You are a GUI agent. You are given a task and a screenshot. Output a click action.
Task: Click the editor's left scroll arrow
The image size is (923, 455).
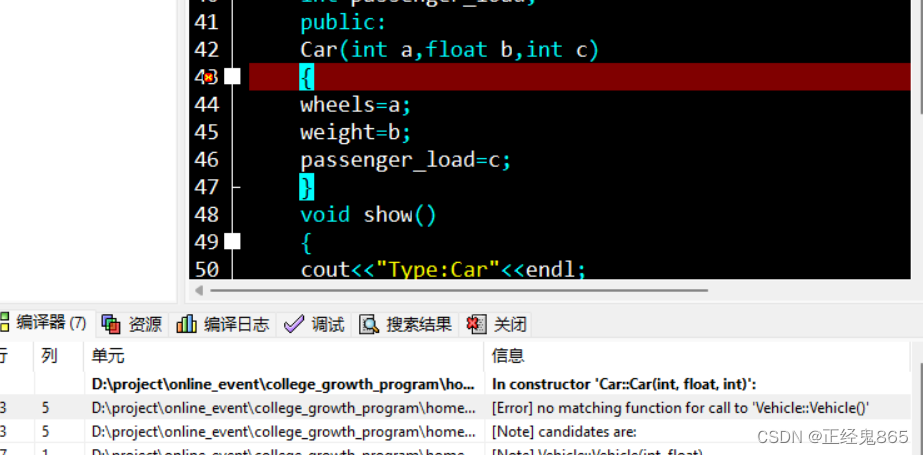click(199, 290)
